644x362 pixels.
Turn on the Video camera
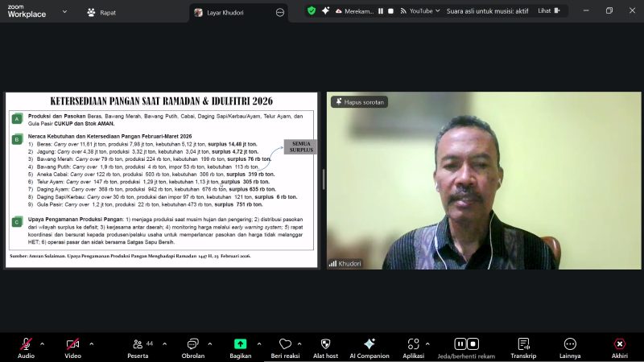coord(73,344)
